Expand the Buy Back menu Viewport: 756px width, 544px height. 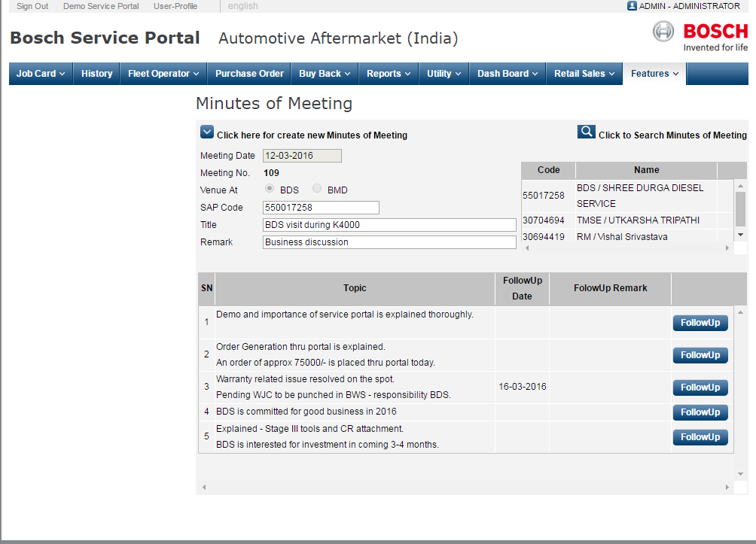point(325,74)
